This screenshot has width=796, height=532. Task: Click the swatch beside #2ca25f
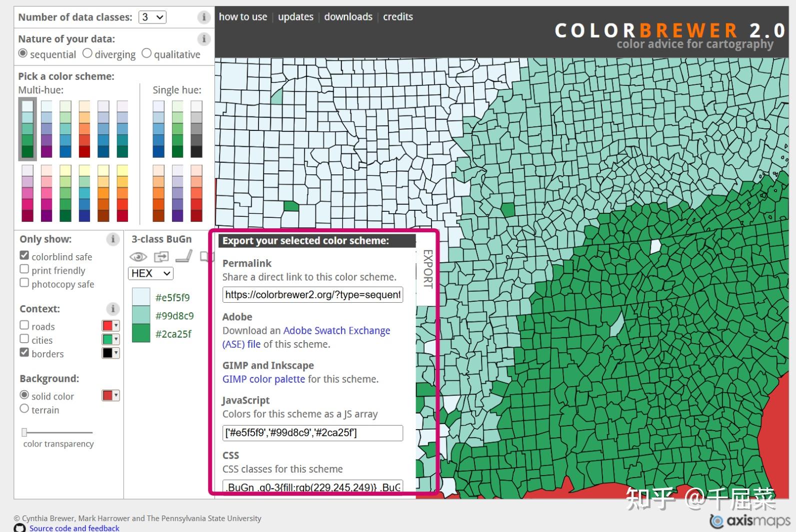tap(141, 333)
